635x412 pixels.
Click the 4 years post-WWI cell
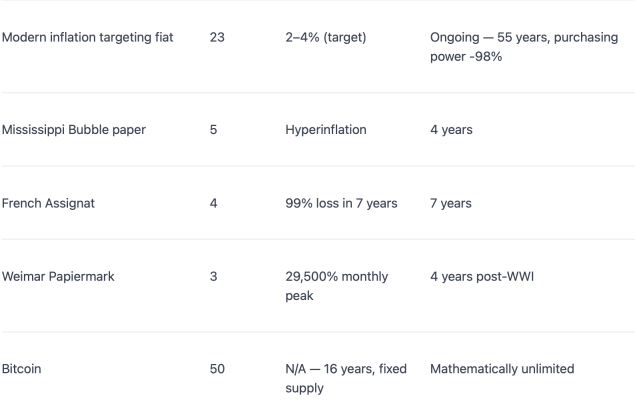coord(482,277)
